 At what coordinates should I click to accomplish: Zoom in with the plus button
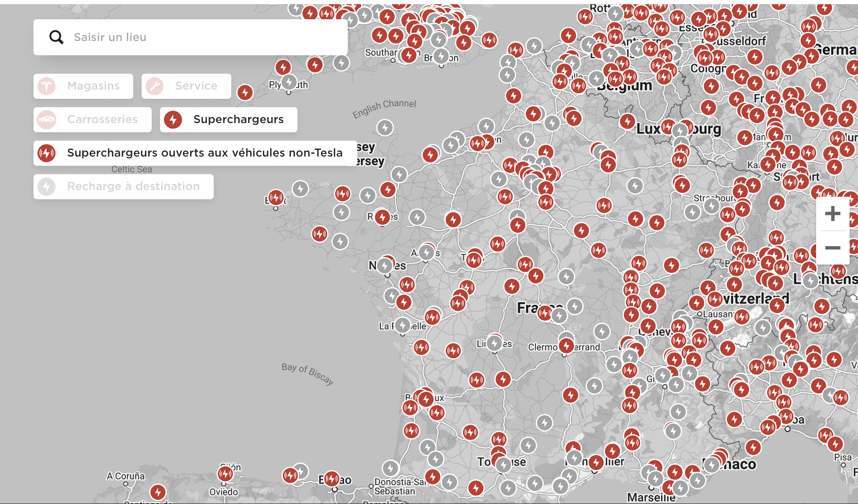click(x=832, y=214)
